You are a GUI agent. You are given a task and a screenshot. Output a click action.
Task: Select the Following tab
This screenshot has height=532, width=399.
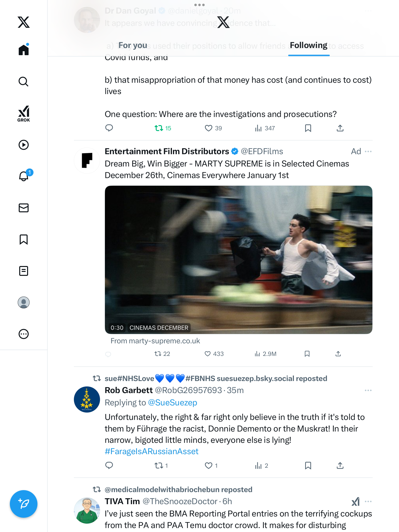(309, 45)
